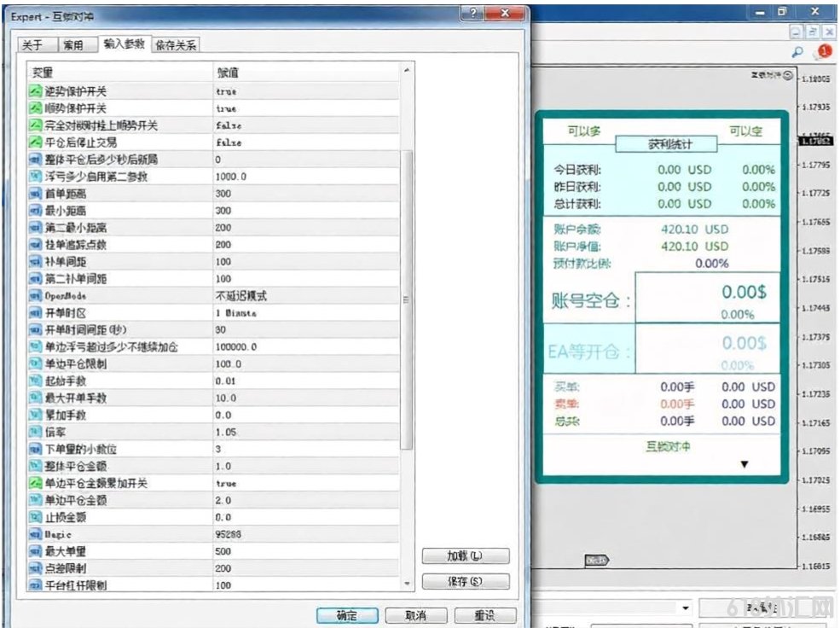Click the help question mark in Expert dialog
This screenshot has height=628, width=840.
pos(472,14)
